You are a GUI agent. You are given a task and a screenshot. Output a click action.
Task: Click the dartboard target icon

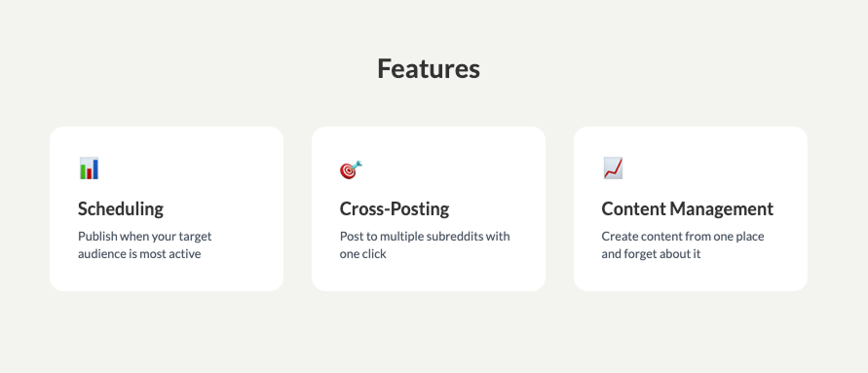point(351,169)
